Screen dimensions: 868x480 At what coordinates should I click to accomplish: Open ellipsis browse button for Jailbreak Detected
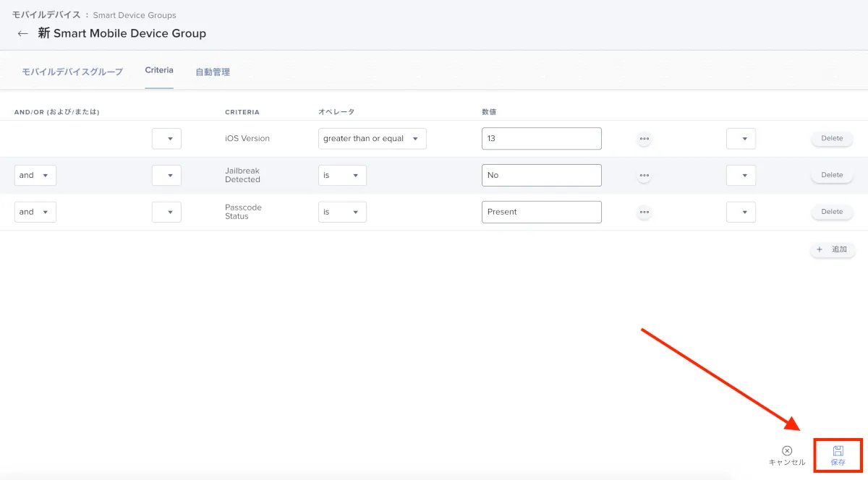(x=644, y=176)
